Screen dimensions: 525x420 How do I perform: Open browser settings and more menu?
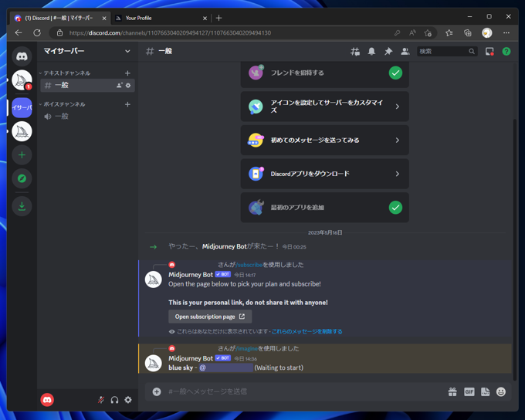click(x=506, y=33)
